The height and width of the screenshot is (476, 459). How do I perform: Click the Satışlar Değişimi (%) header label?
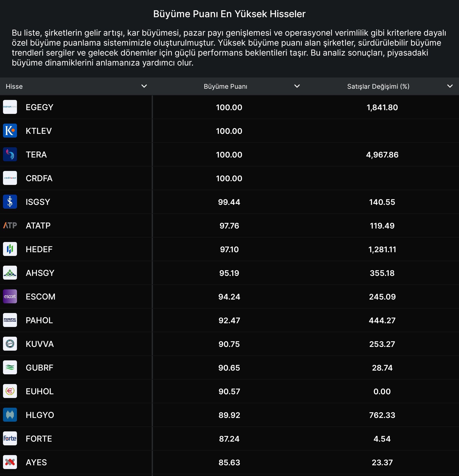pos(378,86)
